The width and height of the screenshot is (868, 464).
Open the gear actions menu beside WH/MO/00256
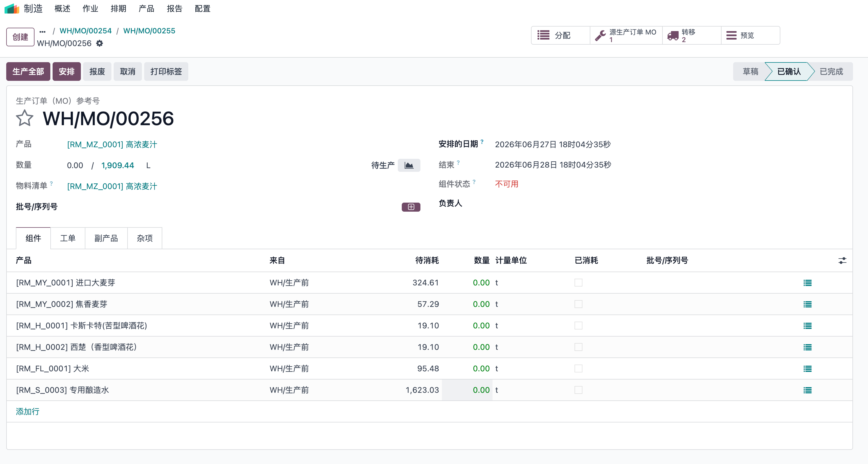coord(100,44)
